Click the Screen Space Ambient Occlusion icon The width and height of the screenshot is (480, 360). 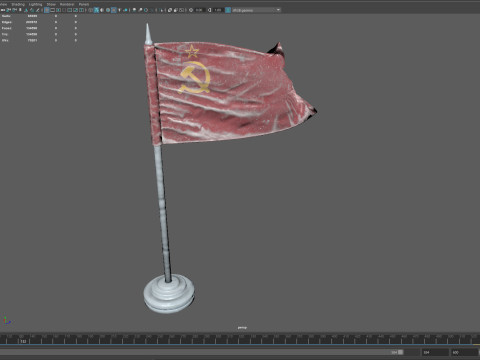(134, 10)
